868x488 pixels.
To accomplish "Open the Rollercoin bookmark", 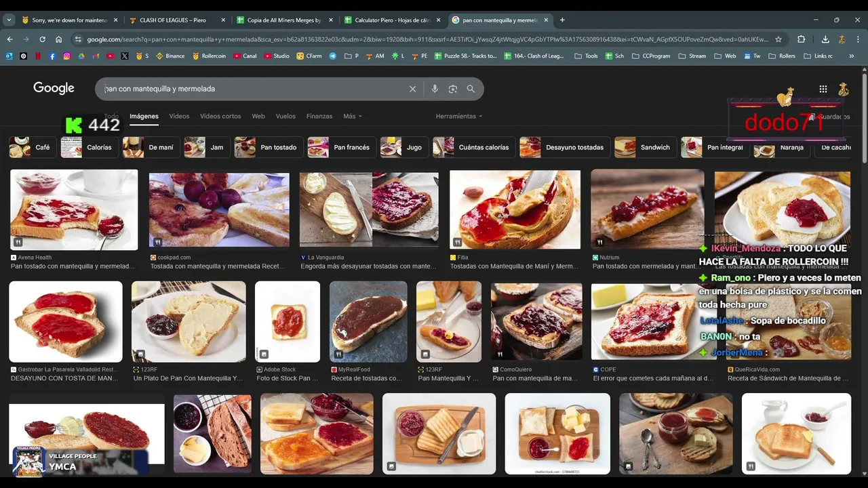I will coord(209,56).
